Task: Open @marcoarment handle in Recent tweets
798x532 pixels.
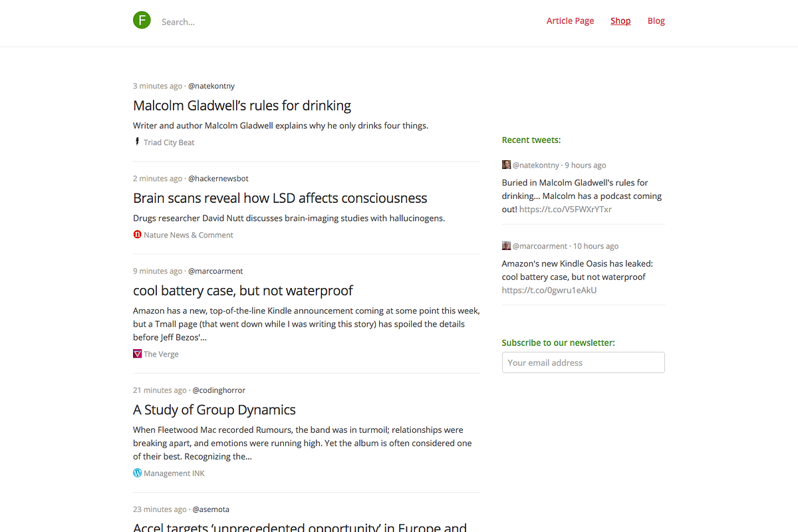Action: (540, 246)
